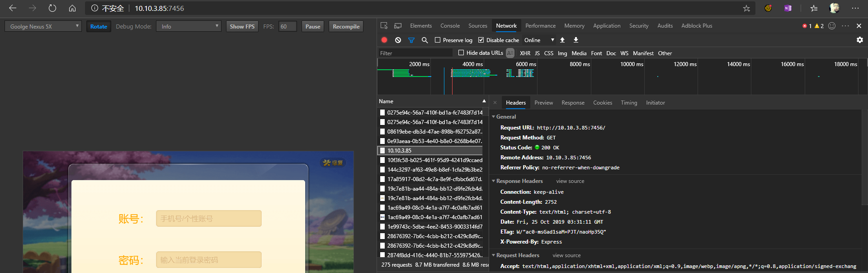This screenshot has width=868, height=273.
Task: Toggle device emulation toolbar icon
Action: tap(398, 26)
